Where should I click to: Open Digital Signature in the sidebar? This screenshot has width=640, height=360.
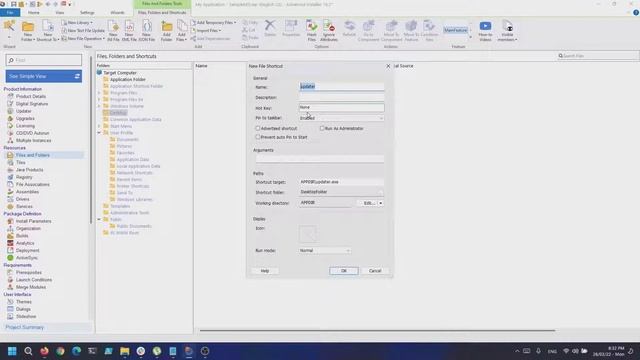pyautogui.click(x=32, y=104)
